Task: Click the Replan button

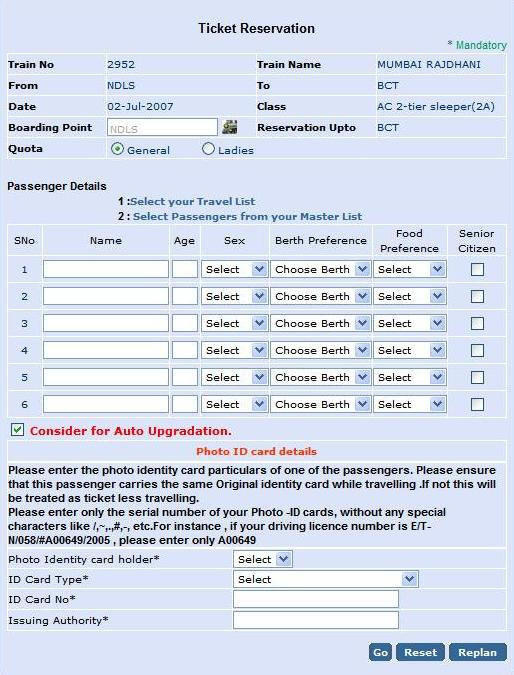Action: click(477, 652)
